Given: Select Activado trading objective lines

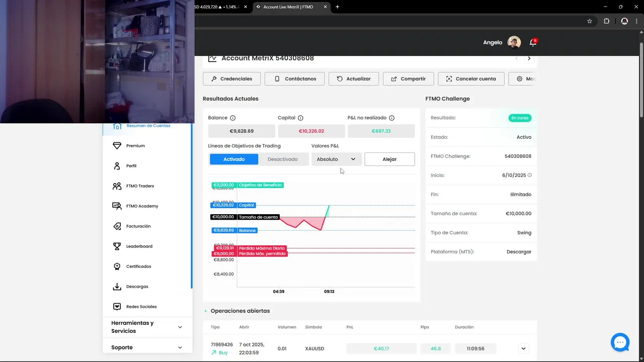Looking at the screenshot, I should 234,159.
